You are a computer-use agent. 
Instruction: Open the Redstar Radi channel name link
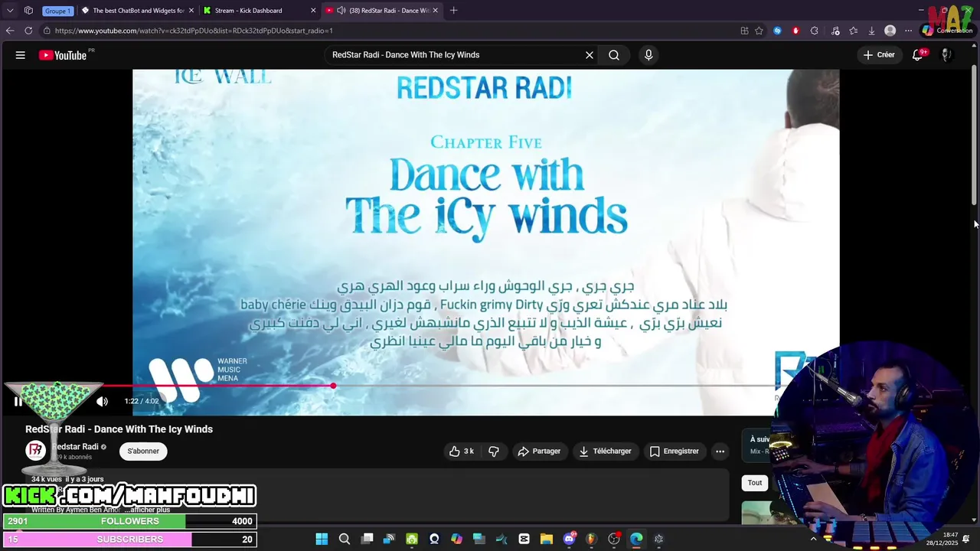(x=77, y=447)
